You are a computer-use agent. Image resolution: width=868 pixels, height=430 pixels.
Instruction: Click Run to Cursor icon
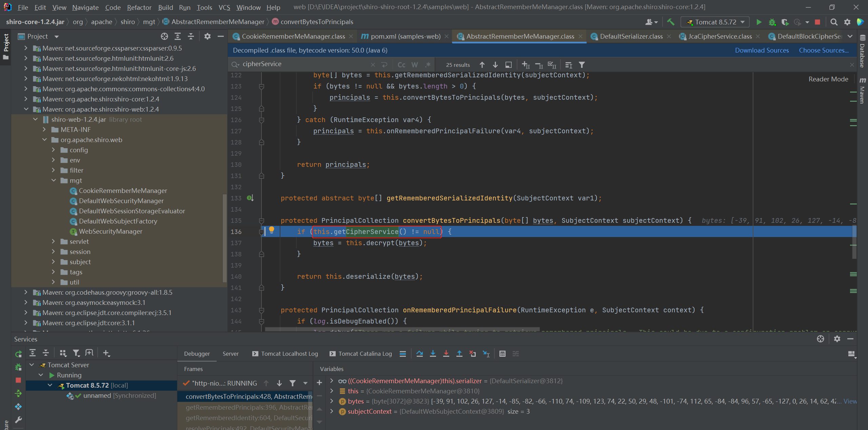[x=486, y=354]
